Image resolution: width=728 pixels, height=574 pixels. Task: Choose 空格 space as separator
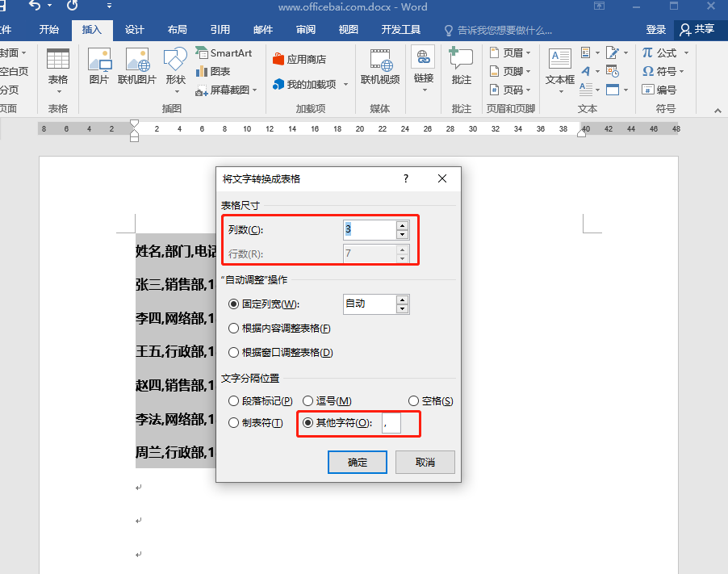click(x=430, y=400)
